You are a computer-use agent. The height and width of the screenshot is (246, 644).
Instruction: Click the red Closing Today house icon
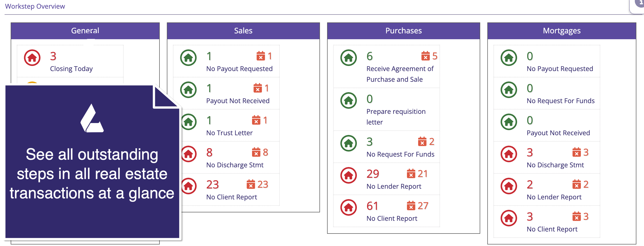32,58
